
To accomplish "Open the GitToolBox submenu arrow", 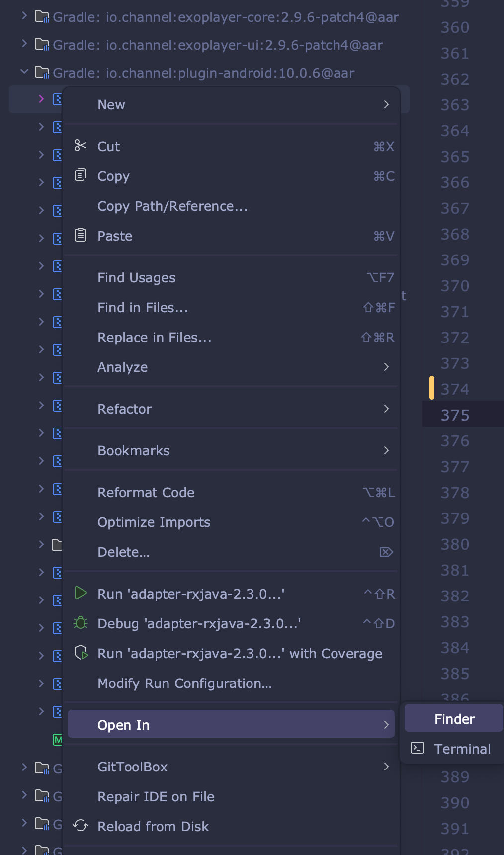I will (386, 767).
